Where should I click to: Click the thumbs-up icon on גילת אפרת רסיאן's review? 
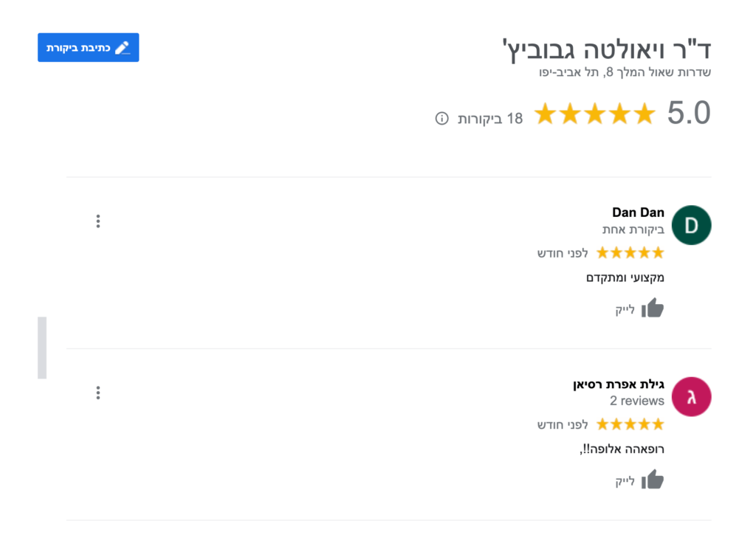(x=654, y=480)
